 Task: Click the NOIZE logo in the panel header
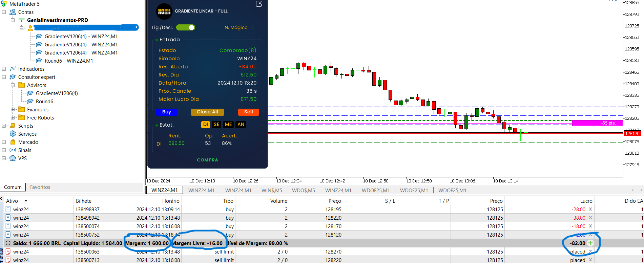click(x=164, y=12)
